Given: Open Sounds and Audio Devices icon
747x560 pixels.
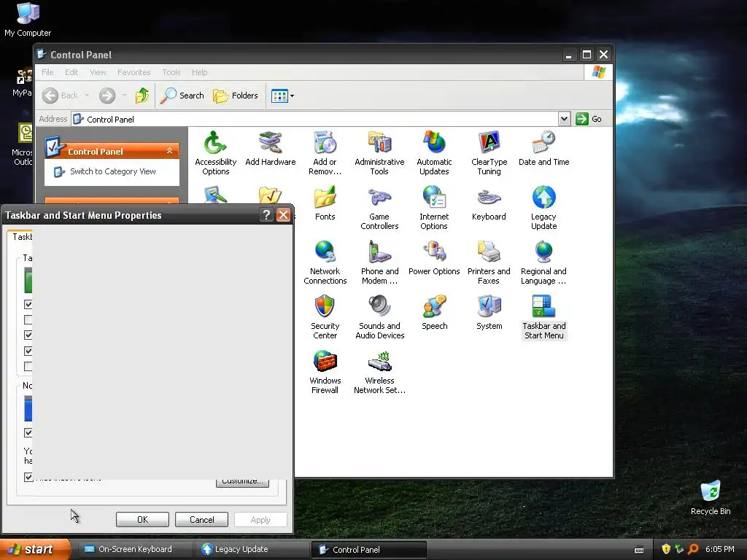Looking at the screenshot, I should tap(379, 317).
